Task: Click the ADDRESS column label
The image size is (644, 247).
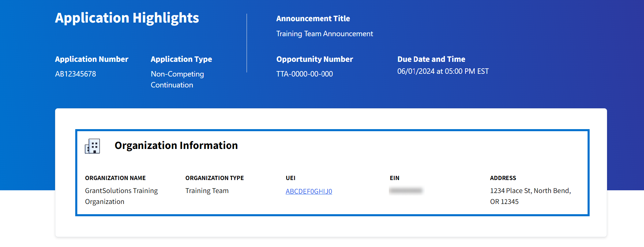Action: coord(503,178)
